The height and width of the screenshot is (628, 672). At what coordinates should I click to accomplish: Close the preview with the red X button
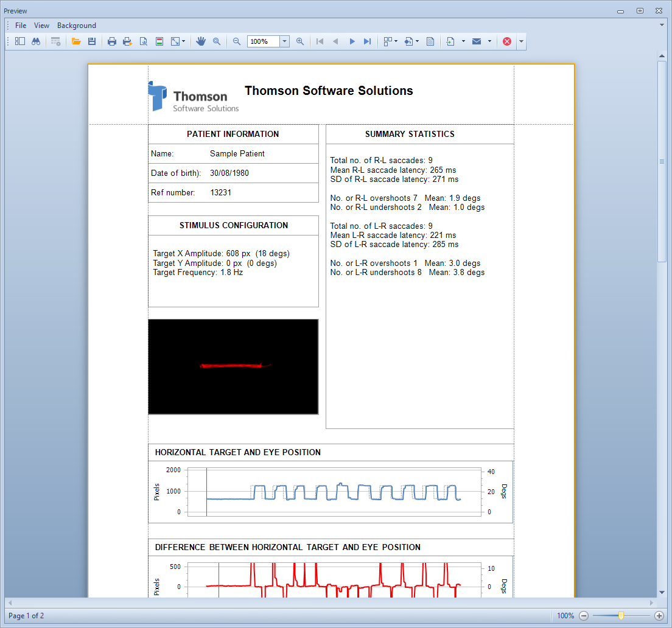(x=507, y=41)
